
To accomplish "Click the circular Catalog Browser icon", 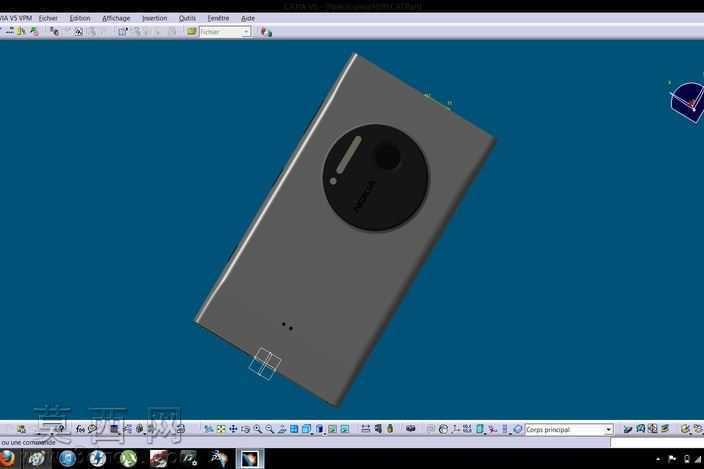I will pos(517,430).
